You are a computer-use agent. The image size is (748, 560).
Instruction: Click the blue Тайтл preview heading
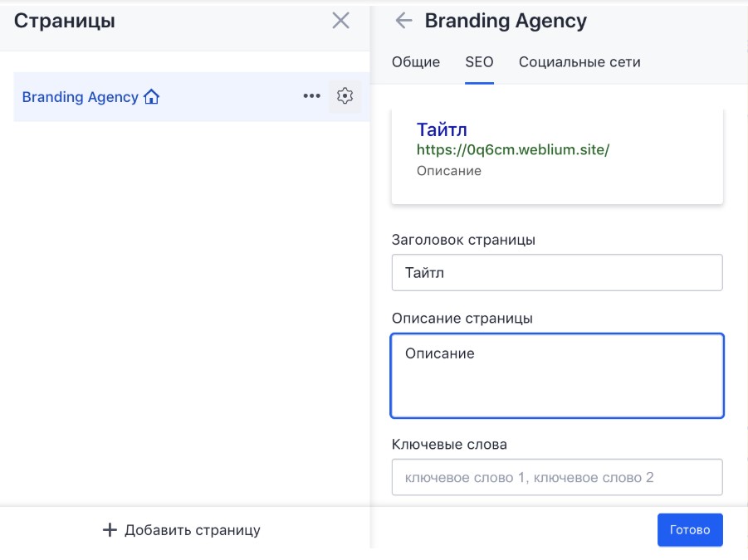point(442,130)
